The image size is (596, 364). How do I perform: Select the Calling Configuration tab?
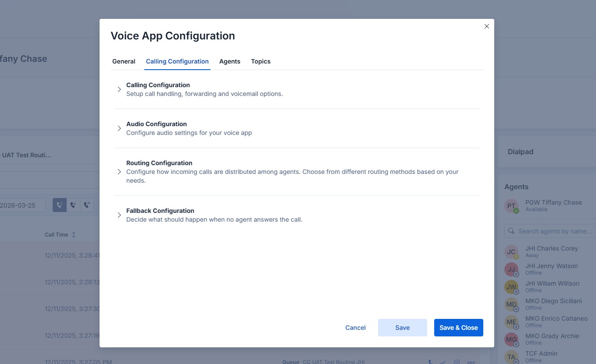(x=177, y=61)
